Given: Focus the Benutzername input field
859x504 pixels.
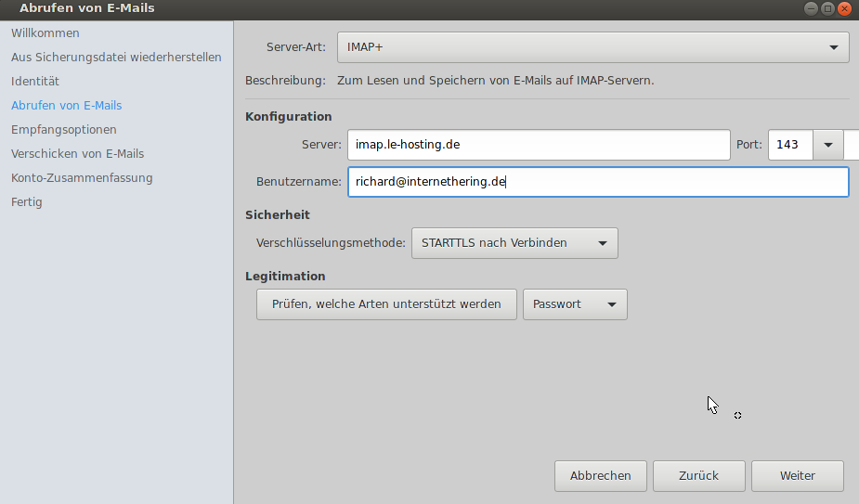Looking at the screenshot, I should 598,182.
